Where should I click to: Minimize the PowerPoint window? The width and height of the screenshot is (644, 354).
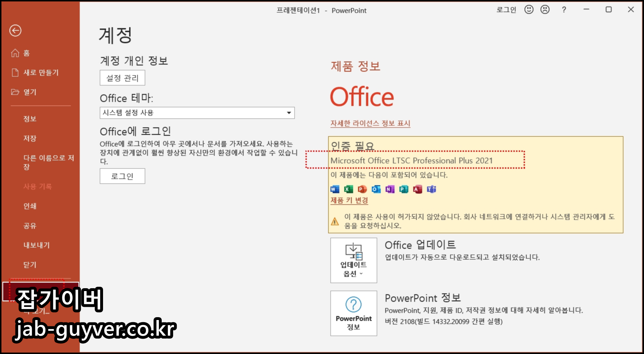click(586, 10)
